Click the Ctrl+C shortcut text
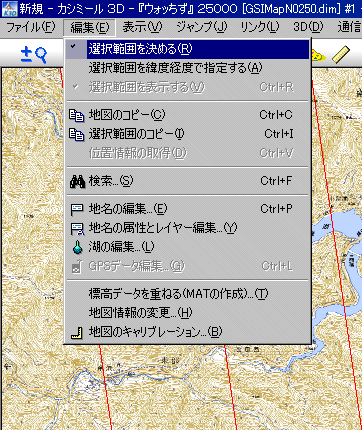Screen dimensions: 362x430 276,115
